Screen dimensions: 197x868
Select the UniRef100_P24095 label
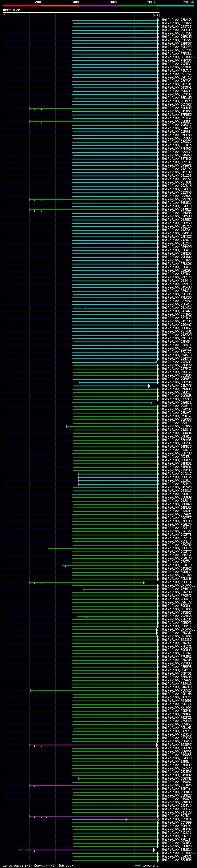[177, 247]
